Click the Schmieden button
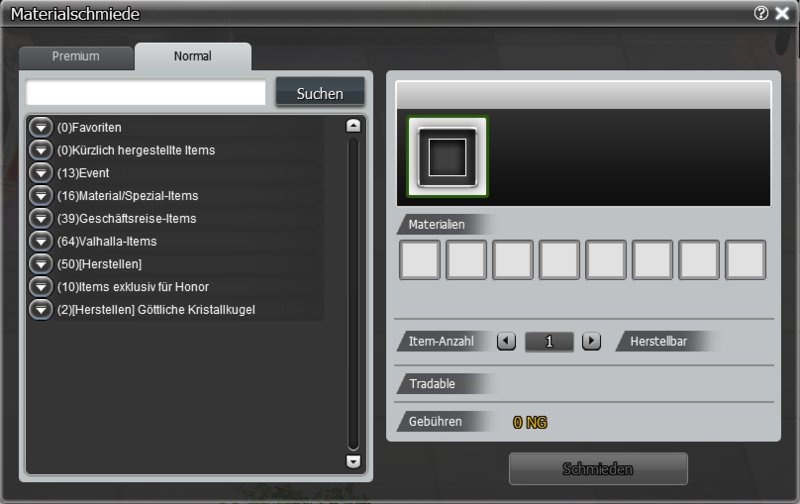This screenshot has width=800, height=504. pos(598,468)
